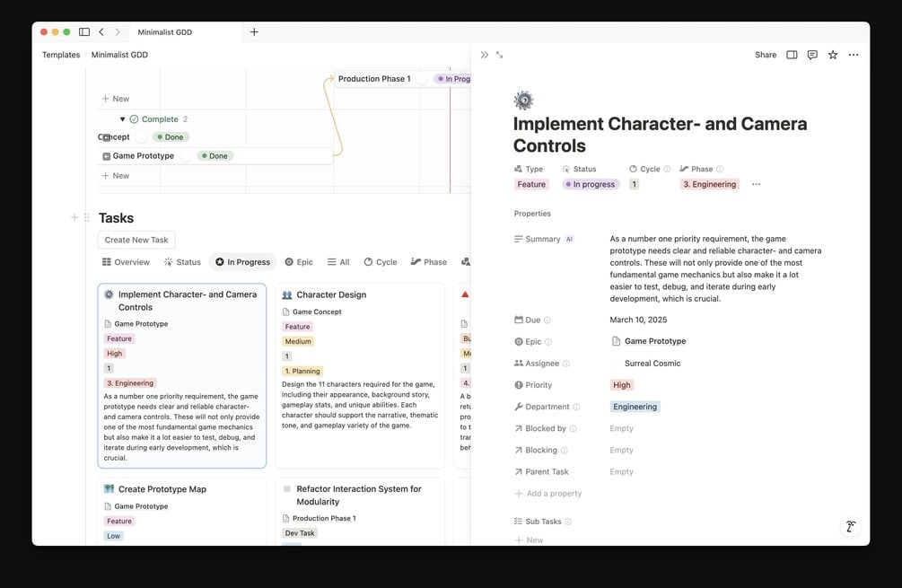The image size is (902, 588).
Task: Switch to the Epic view tab
Action: tap(299, 262)
